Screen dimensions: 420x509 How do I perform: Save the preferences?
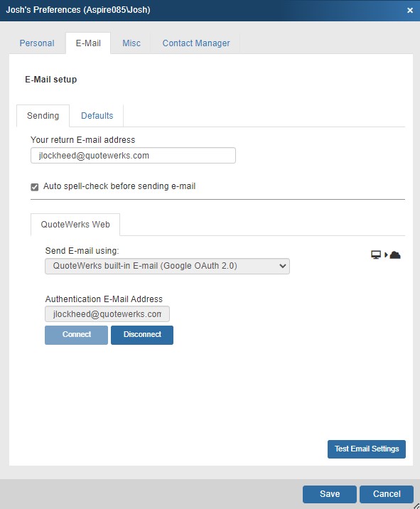pyautogui.click(x=330, y=494)
